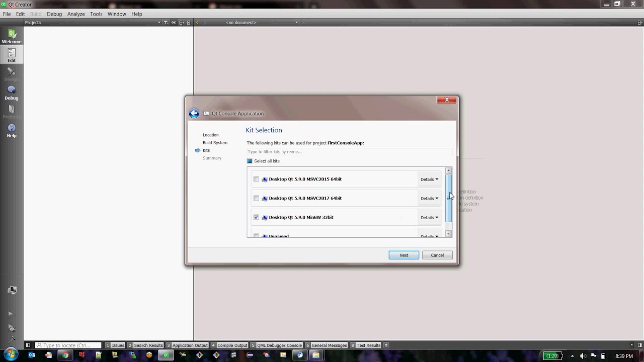Click the Build hammer icon
This screenshot has width=644, height=362.
12,339
